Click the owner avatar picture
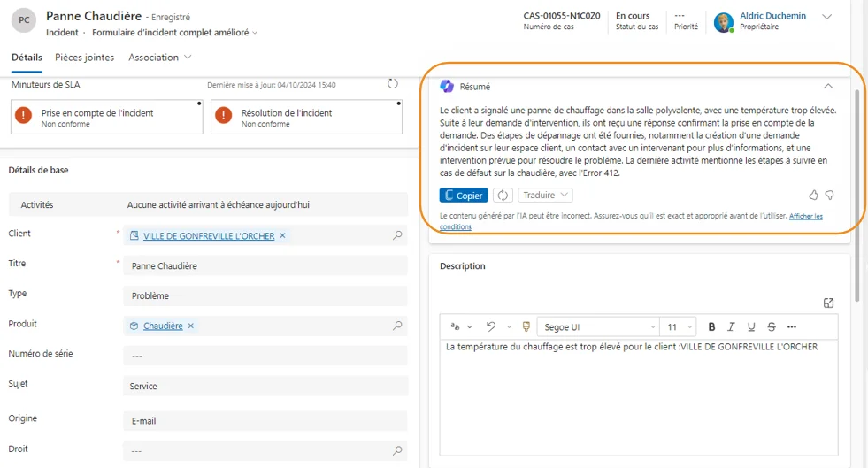868x468 pixels. (724, 22)
